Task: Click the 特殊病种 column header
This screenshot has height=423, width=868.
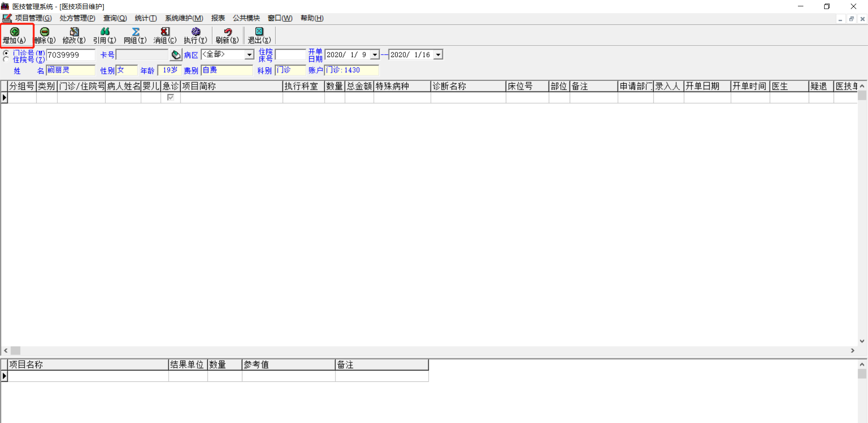Action: point(402,86)
